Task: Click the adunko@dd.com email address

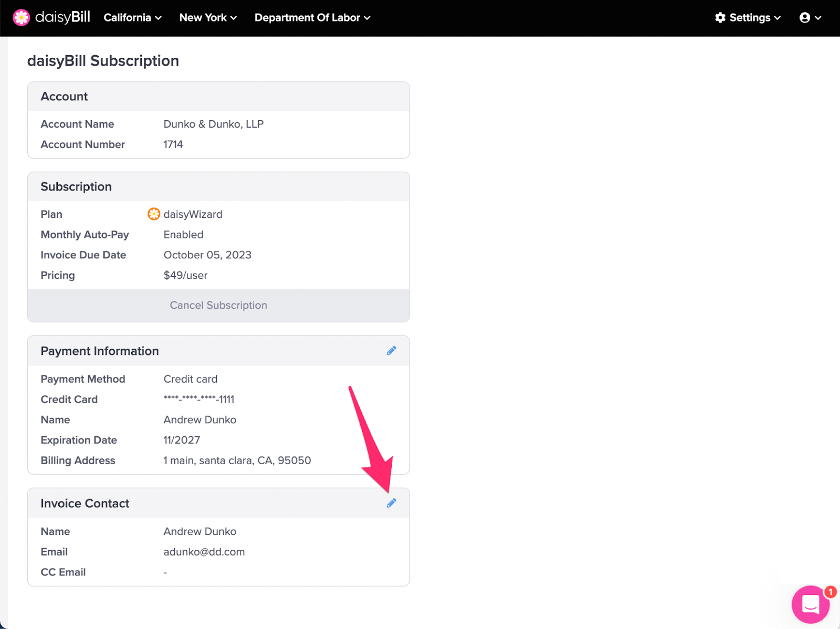Action: [204, 551]
